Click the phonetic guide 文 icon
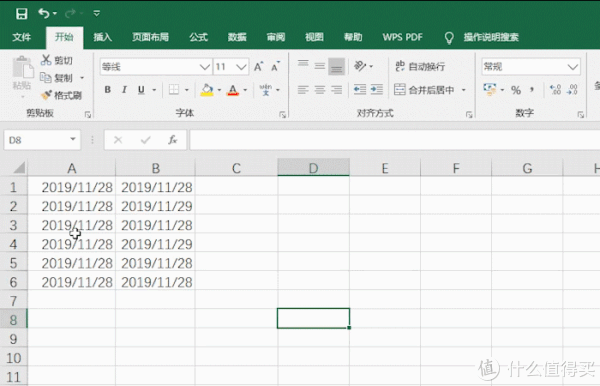 (x=266, y=90)
